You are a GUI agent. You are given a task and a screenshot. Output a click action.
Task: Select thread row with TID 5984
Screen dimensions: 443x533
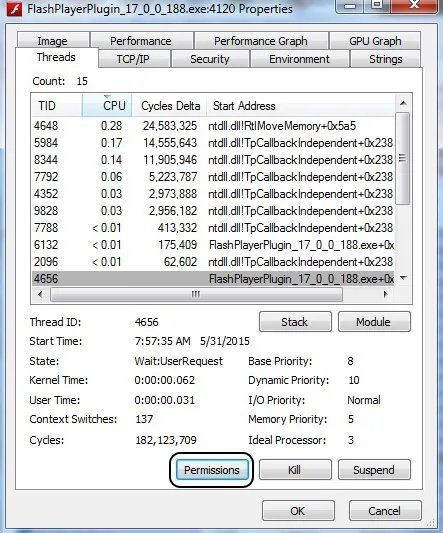[213, 143]
